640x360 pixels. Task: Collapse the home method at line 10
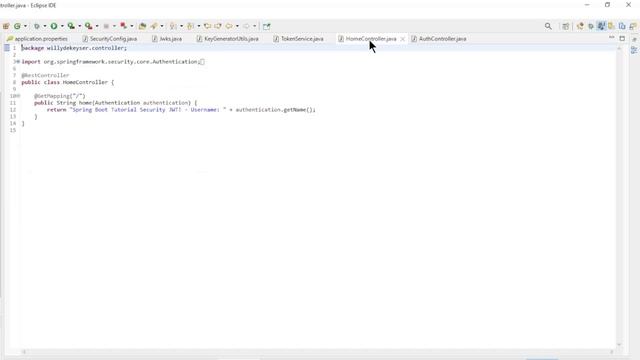(x=18, y=96)
